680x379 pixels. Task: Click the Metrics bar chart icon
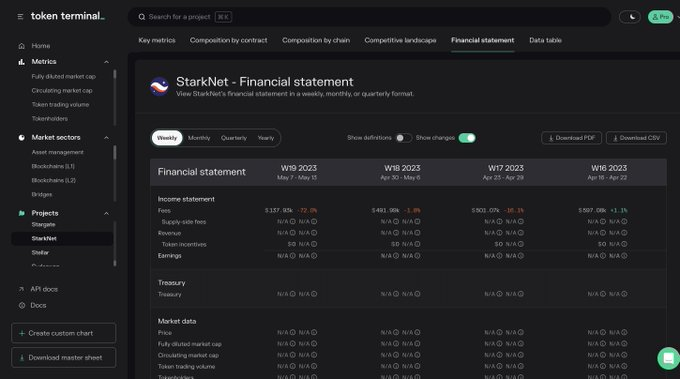(22, 62)
